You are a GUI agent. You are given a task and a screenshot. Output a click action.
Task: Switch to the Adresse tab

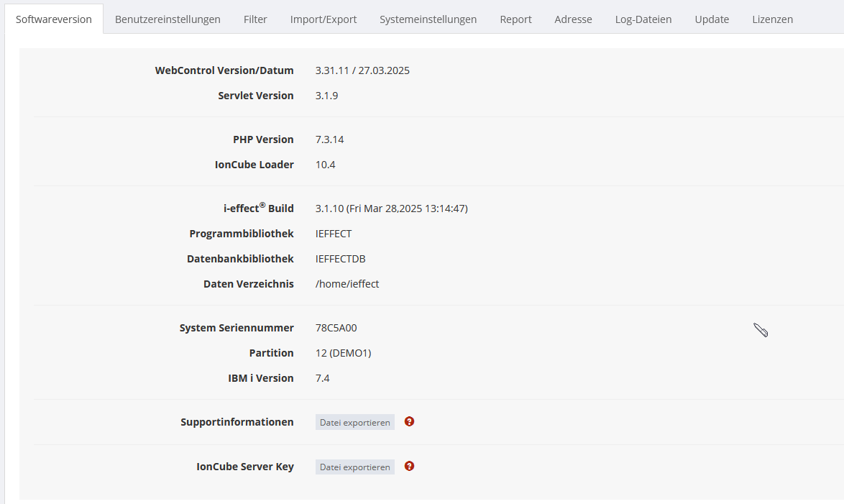573,19
